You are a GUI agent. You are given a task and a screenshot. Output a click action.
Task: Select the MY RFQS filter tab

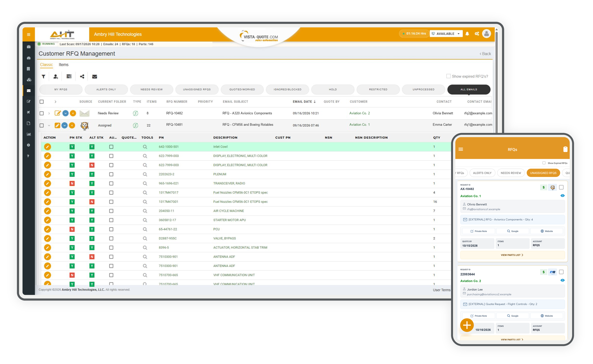pyautogui.click(x=61, y=89)
